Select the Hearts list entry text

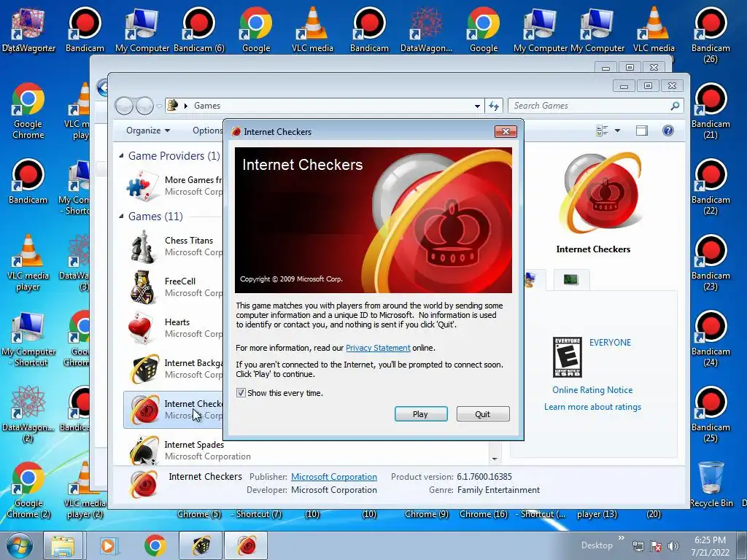[177, 322]
